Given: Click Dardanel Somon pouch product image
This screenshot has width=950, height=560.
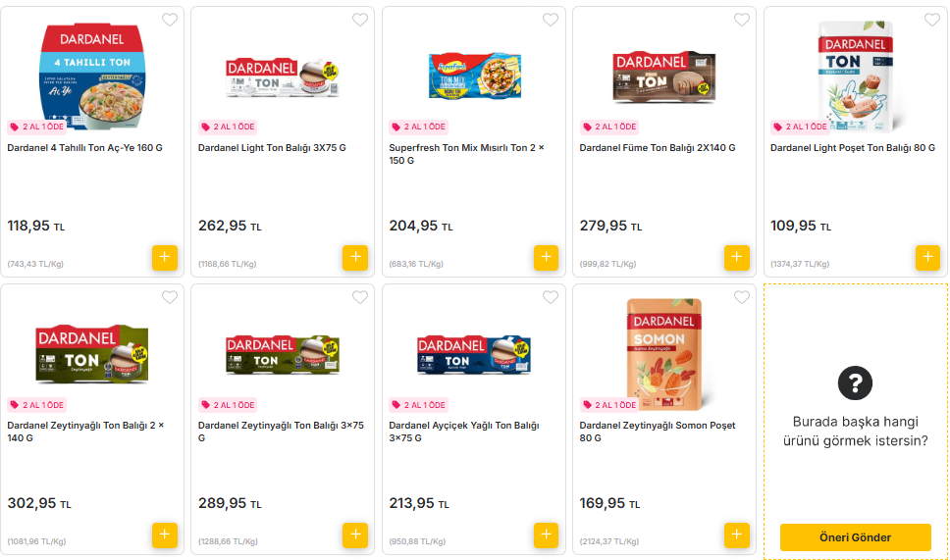Looking at the screenshot, I should (664, 353).
